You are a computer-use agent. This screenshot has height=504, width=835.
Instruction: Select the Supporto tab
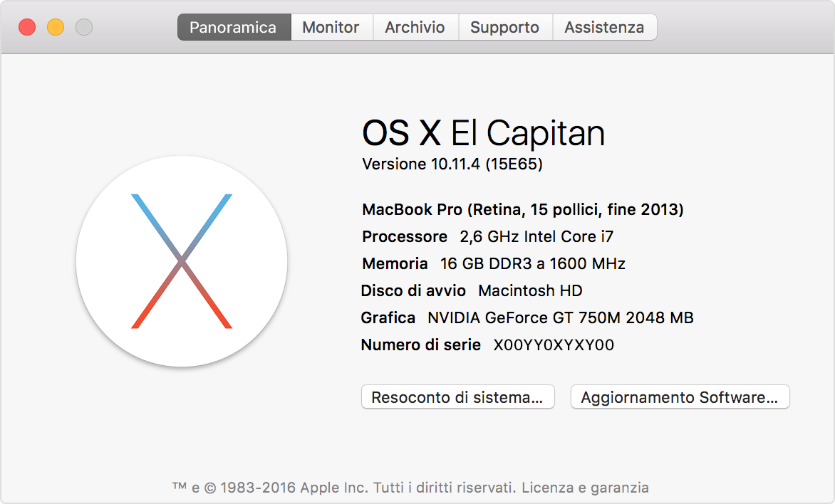click(504, 27)
